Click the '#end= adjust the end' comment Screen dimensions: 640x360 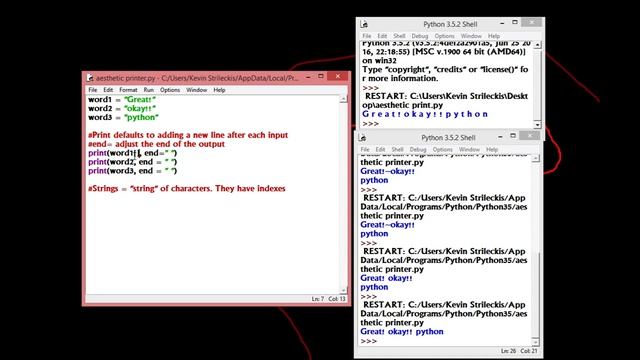pos(156,144)
